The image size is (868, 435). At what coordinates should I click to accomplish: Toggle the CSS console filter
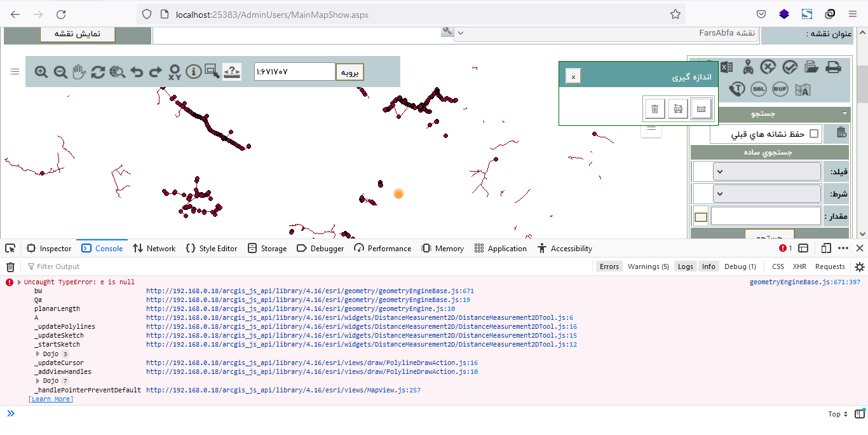click(x=778, y=266)
